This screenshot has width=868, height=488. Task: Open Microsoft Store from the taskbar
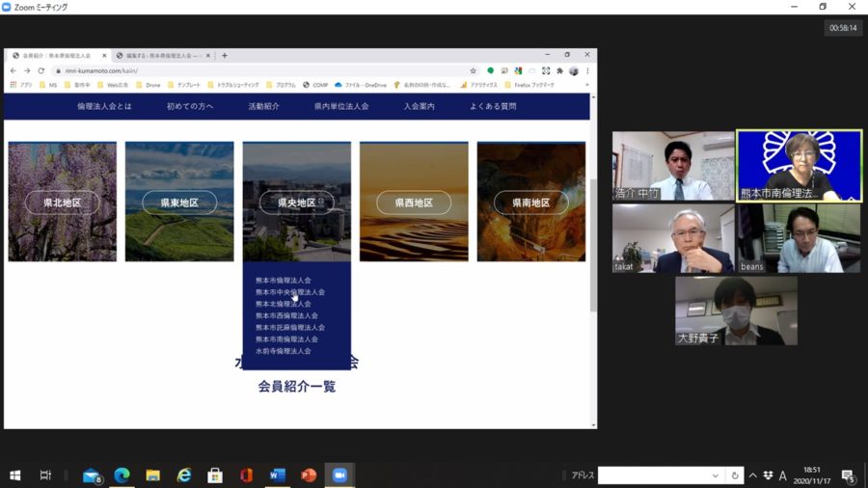[x=215, y=475]
